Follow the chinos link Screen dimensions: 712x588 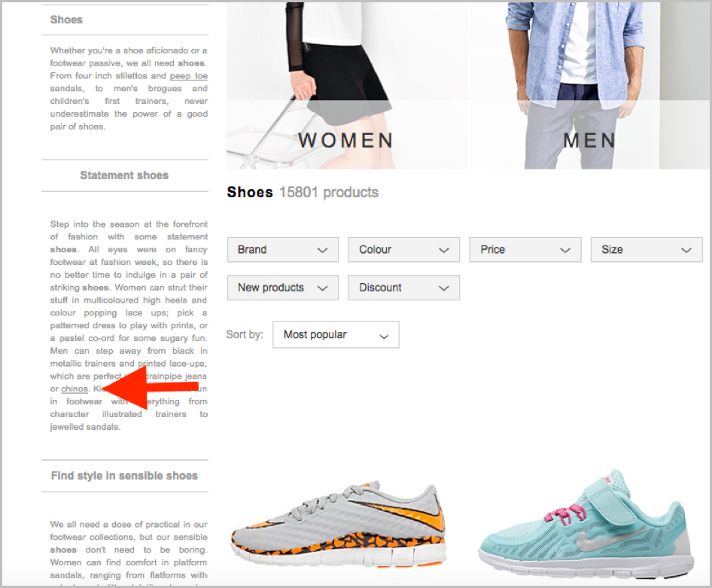(x=75, y=389)
